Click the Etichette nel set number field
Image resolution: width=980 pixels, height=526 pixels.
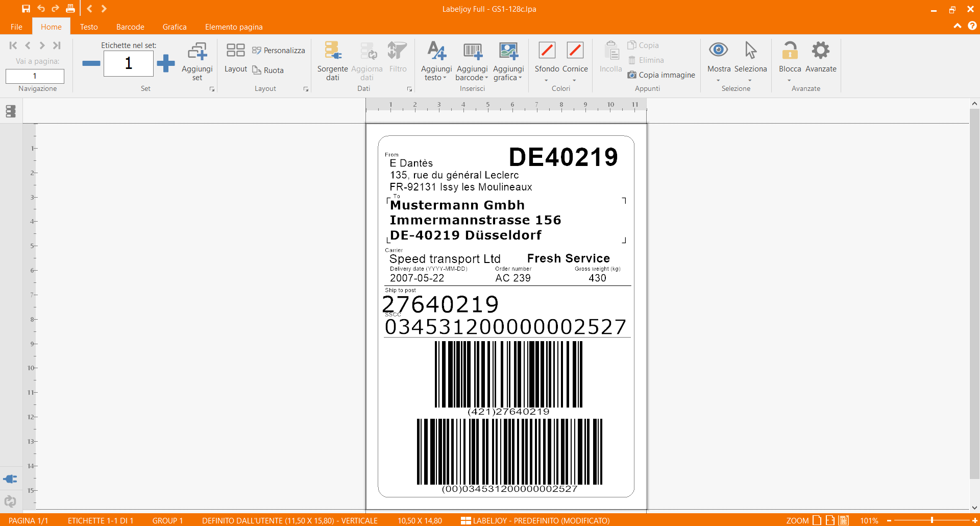(129, 63)
